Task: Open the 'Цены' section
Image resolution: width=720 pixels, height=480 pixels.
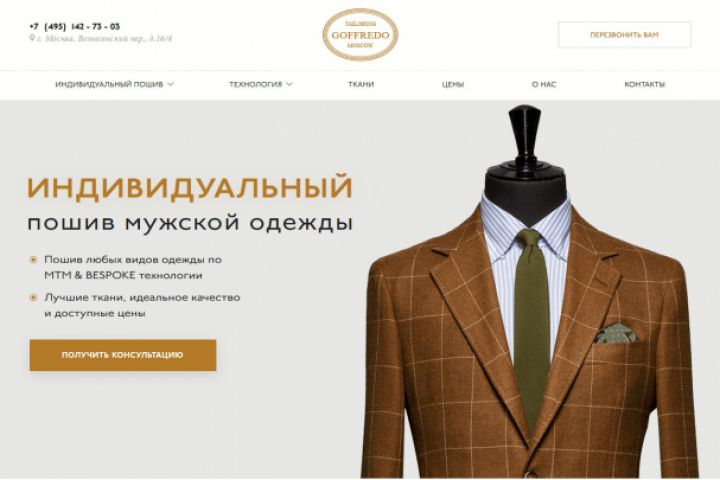Action: tap(453, 84)
